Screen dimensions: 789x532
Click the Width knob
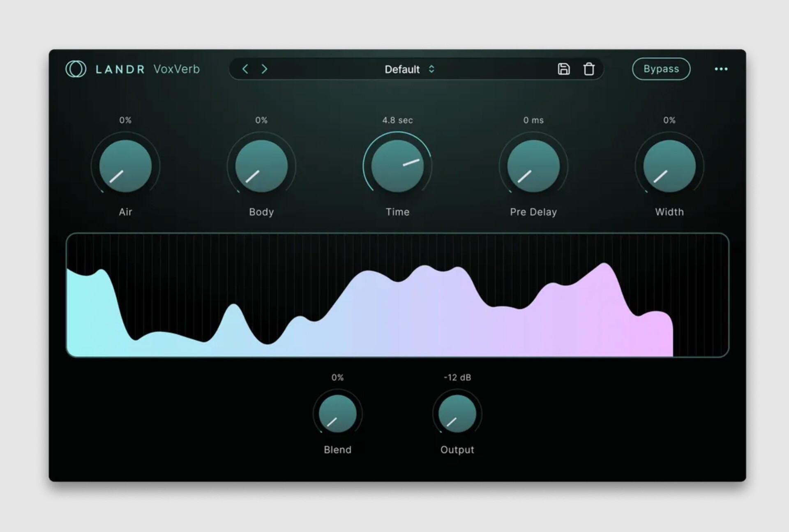pyautogui.click(x=669, y=166)
